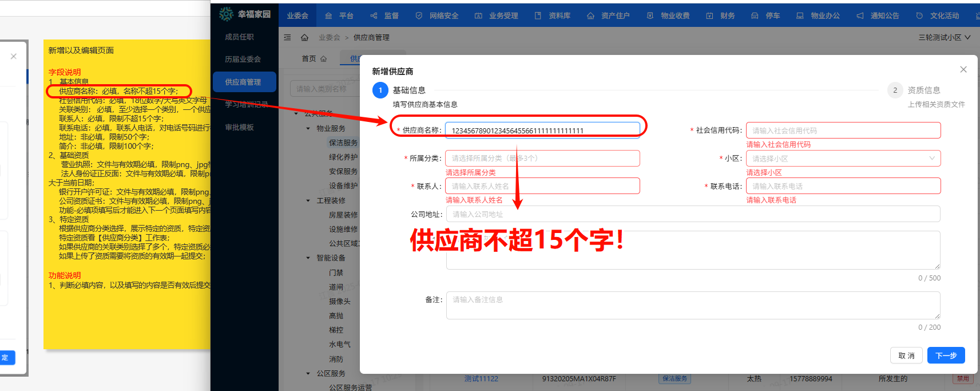Open the 业务受理 top menu

tap(497, 15)
